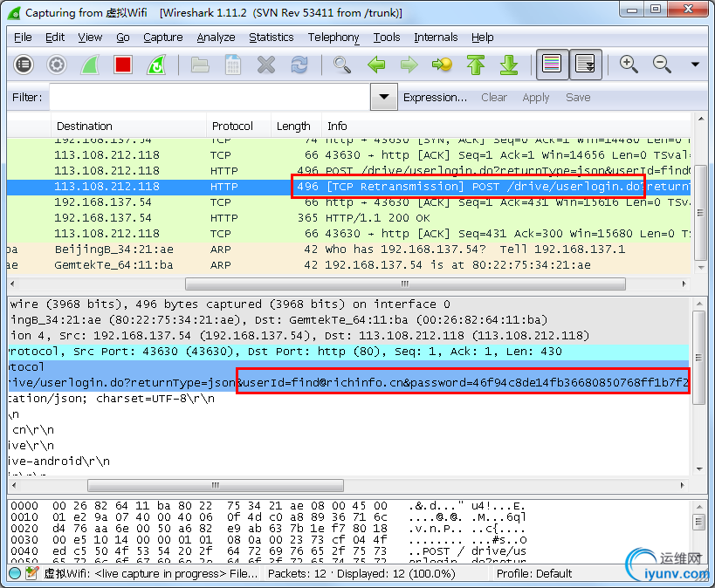Click packet list horizontal scrollbar thumb
This screenshot has width=715, height=588.
(x=405, y=284)
